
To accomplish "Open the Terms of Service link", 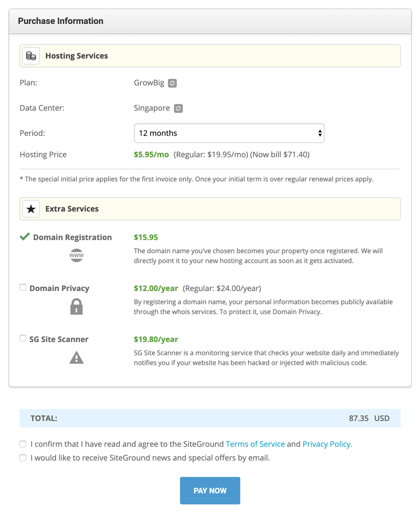I will [255, 444].
